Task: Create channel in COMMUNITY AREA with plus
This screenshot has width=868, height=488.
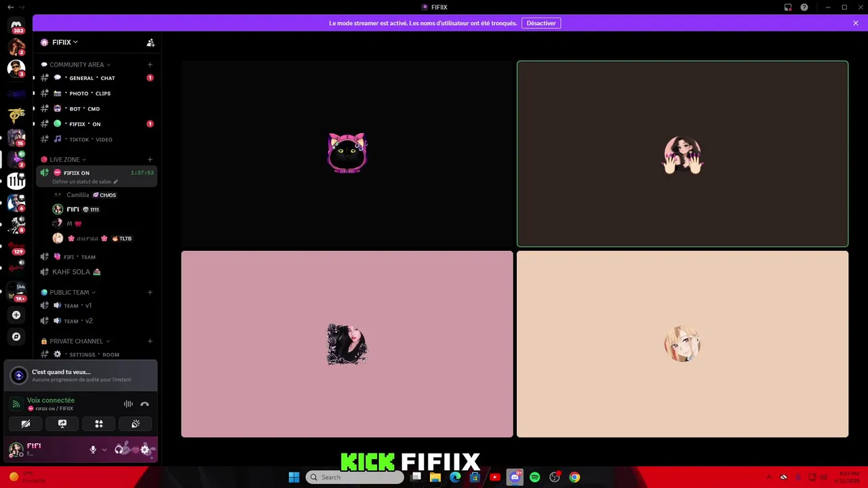Action: [150, 64]
